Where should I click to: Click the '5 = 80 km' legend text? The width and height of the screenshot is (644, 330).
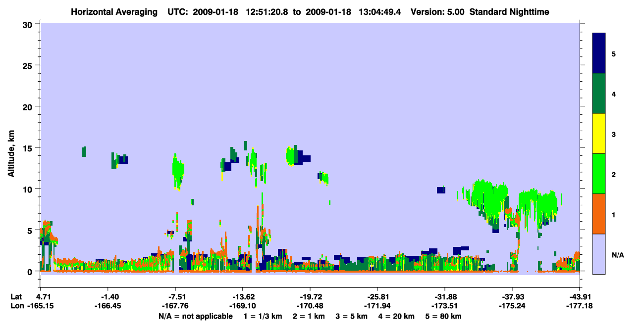point(443,316)
